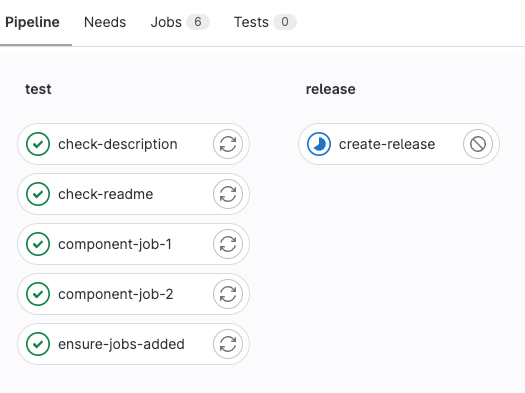525x393 pixels.
Task: Cancel the create-release job
Action: tap(478, 144)
